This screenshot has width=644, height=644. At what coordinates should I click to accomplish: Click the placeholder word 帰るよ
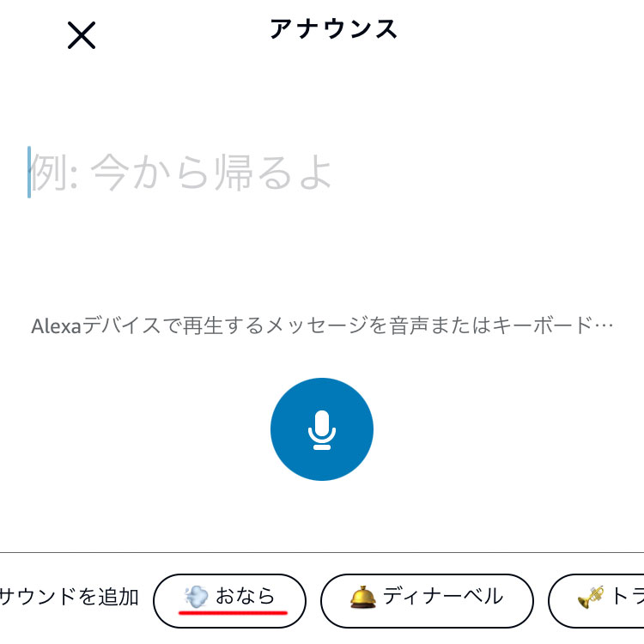[274, 172]
